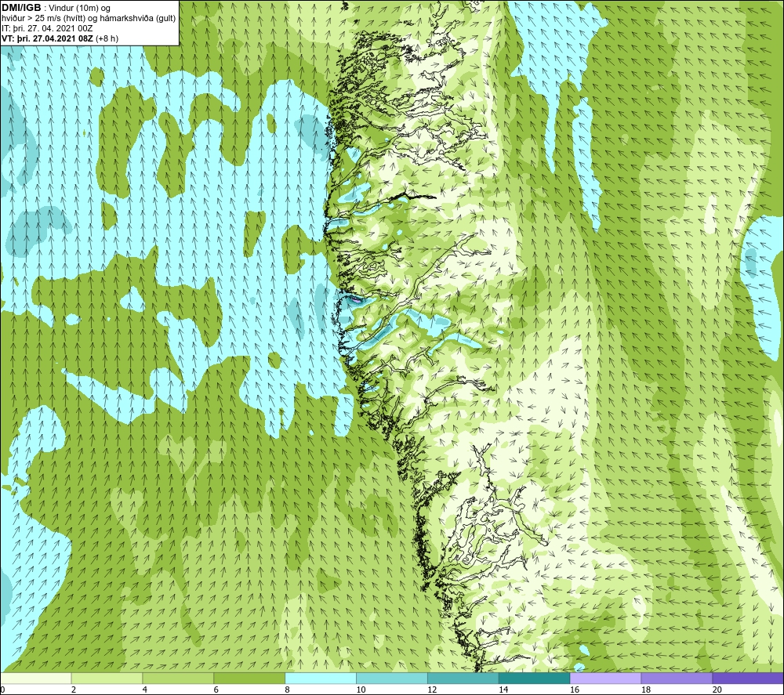Click the 18–20 m/s purple legend swatch

pos(677,678)
